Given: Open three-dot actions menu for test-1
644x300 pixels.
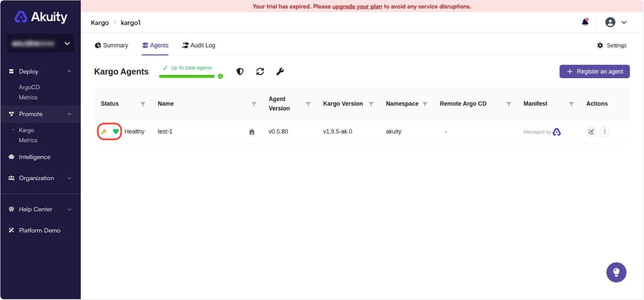Looking at the screenshot, I should [605, 132].
